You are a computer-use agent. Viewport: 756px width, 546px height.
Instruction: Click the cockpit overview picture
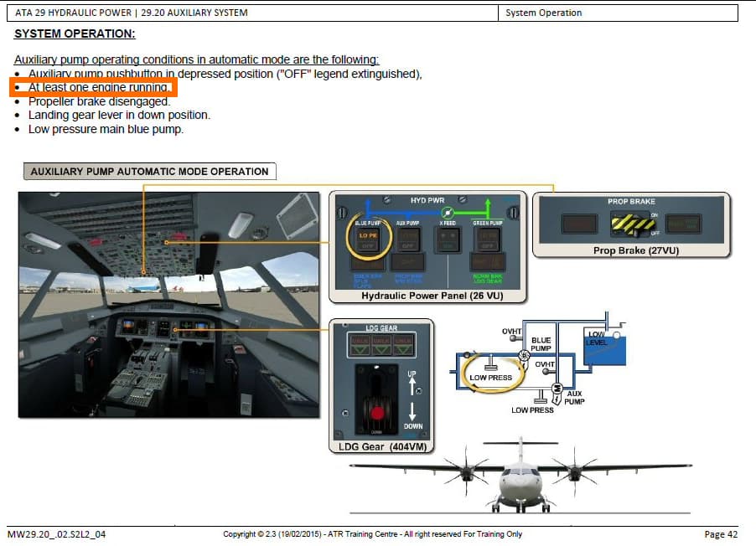[168, 305]
